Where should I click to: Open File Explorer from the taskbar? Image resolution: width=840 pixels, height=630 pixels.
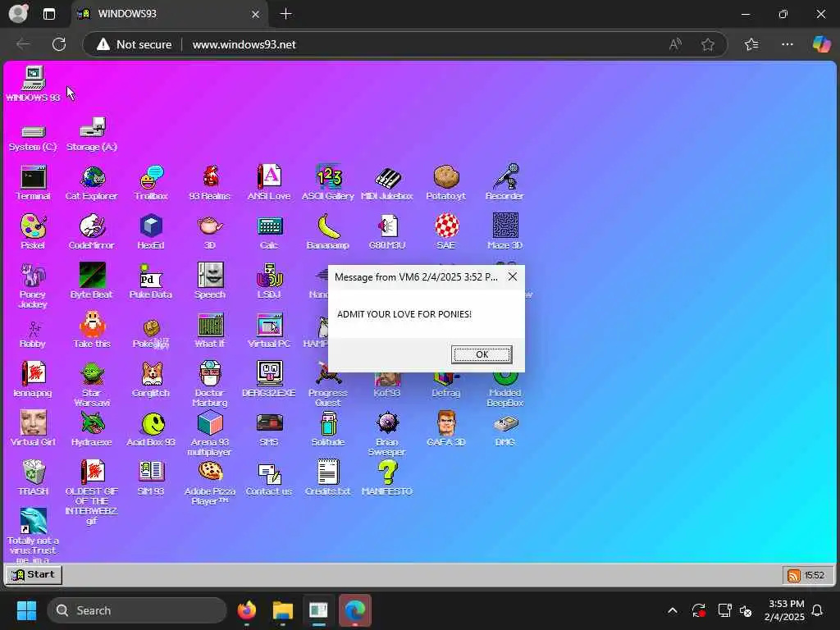pos(283,610)
